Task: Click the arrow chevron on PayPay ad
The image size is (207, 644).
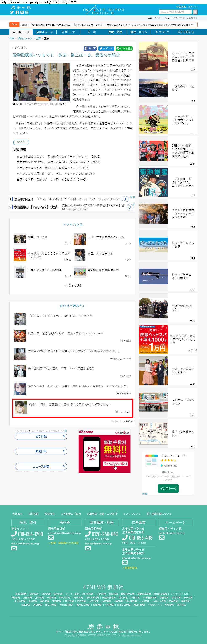Action: pos(130,207)
